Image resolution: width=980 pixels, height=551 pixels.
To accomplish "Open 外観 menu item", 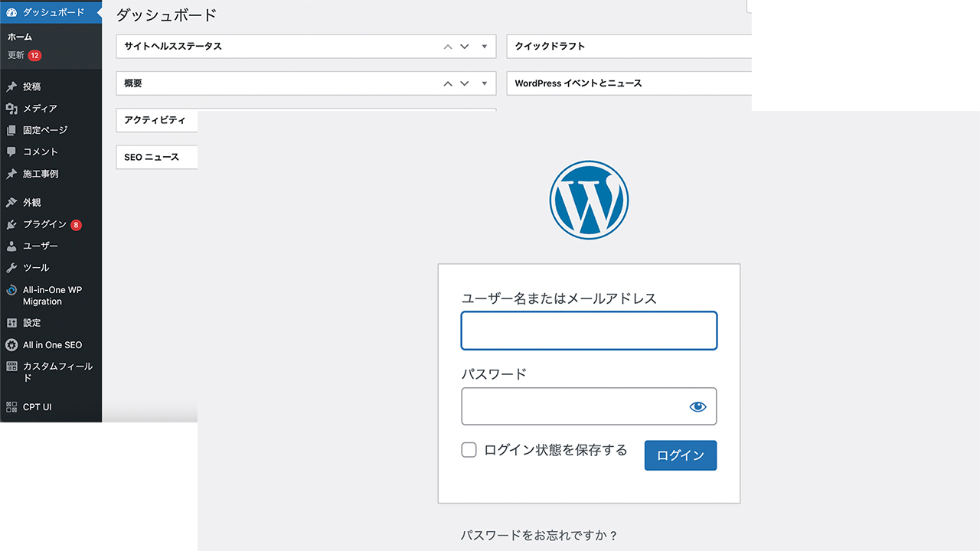I will click(51, 203).
